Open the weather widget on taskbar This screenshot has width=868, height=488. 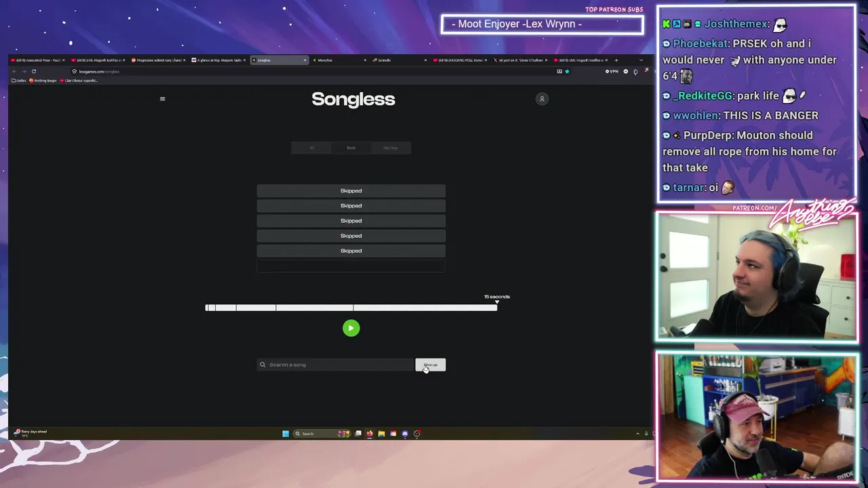[x=30, y=433]
